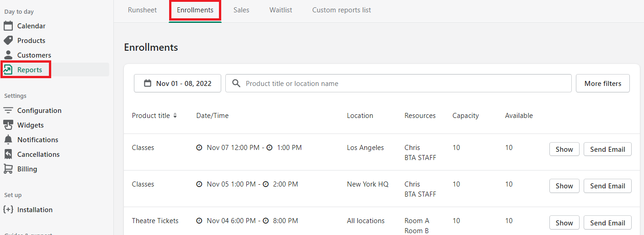This screenshot has height=235, width=644.
Task: Click the Widgets icon in sidebar
Action: coord(8,125)
